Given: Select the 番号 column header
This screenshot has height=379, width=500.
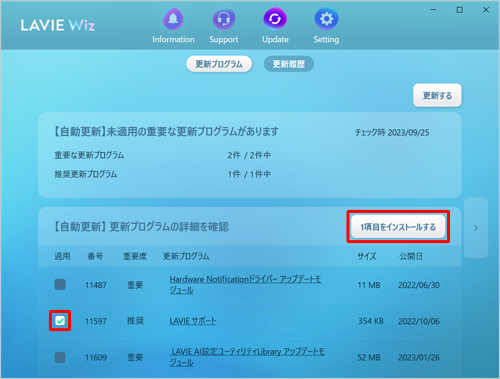Looking at the screenshot, I should [x=95, y=256].
